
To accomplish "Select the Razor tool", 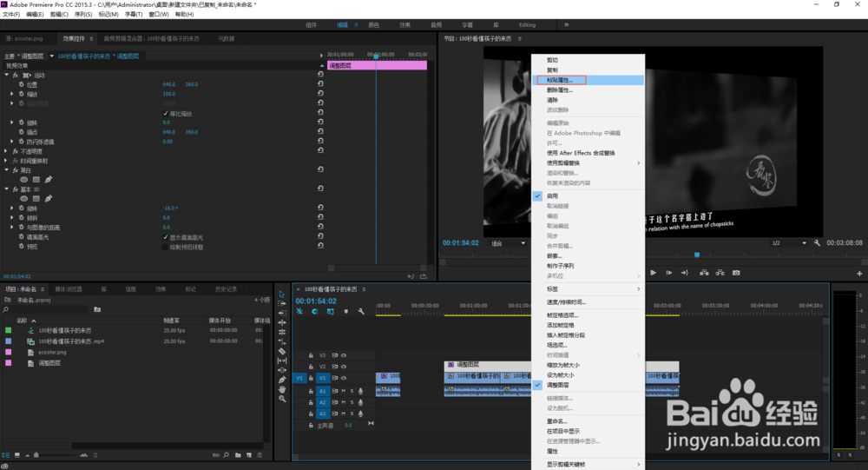I will 282,351.
